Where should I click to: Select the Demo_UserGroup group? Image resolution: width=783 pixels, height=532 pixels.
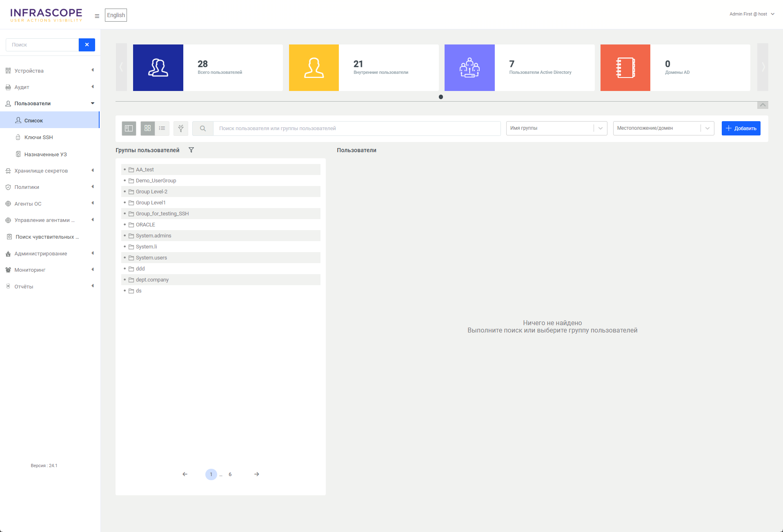(221, 181)
